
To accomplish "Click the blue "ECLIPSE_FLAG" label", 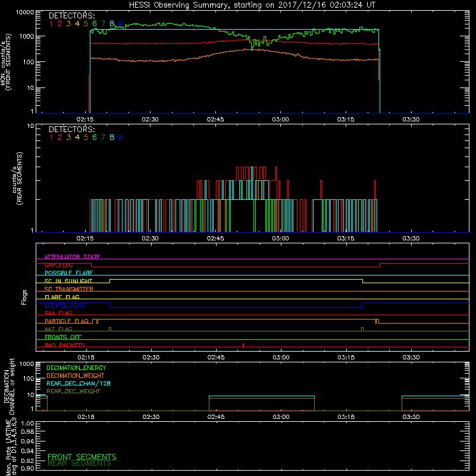I will tap(65, 305).
